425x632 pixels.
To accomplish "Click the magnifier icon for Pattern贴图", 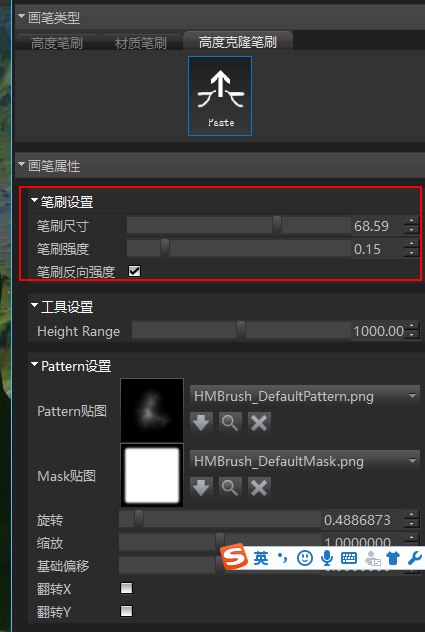I will pos(230,423).
